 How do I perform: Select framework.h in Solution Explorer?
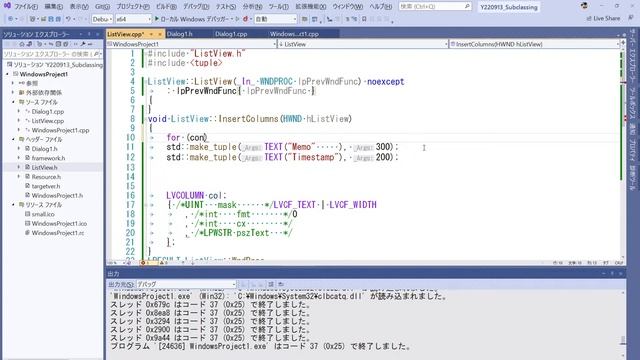(x=48, y=158)
